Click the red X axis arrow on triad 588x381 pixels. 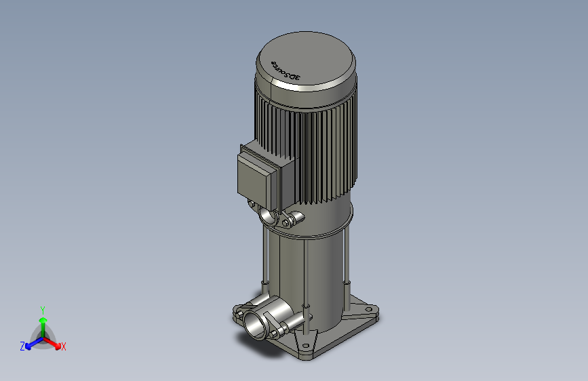point(54,343)
